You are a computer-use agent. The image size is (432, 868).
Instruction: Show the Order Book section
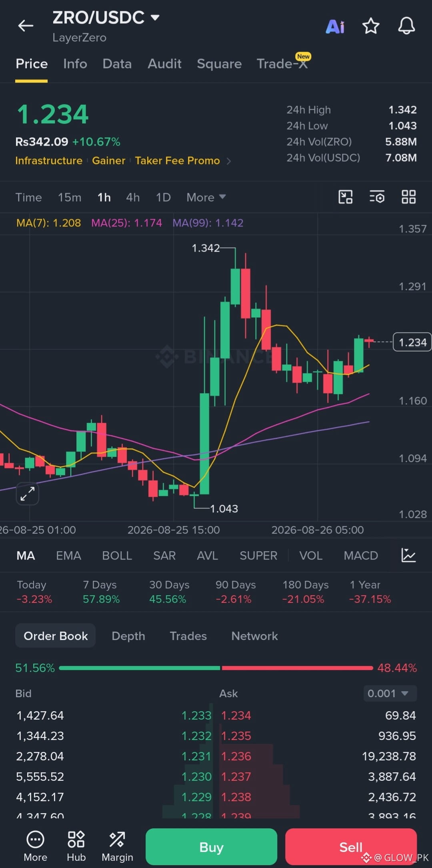pos(56,636)
